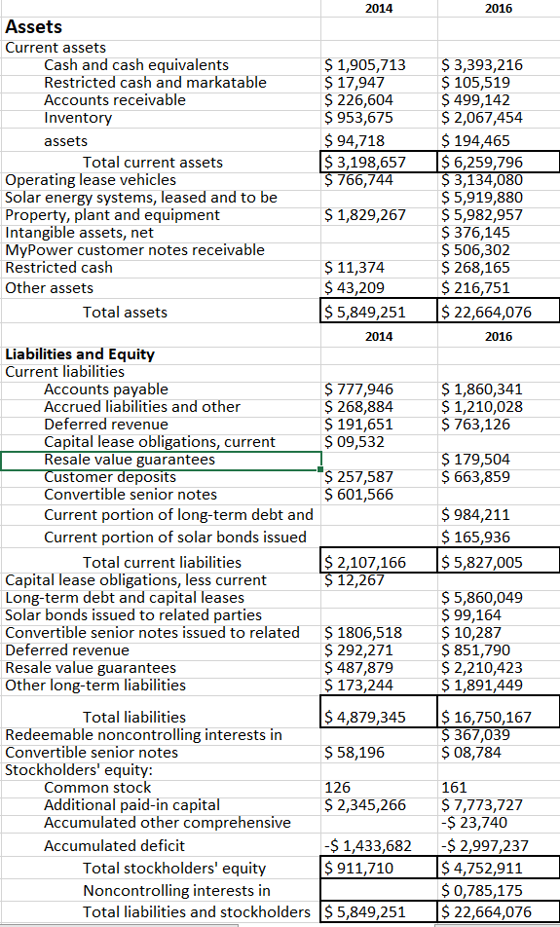Select the 2016 column header above Assets

click(x=499, y=8)
